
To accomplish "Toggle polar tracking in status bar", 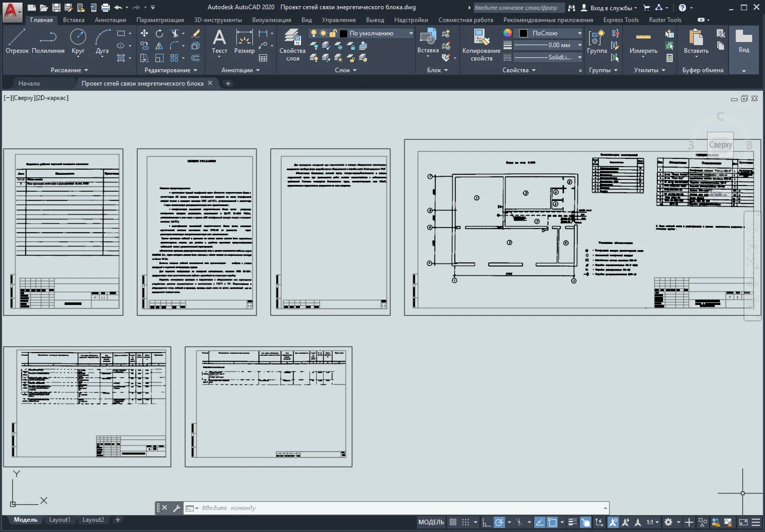I will [x=499, y=522].
